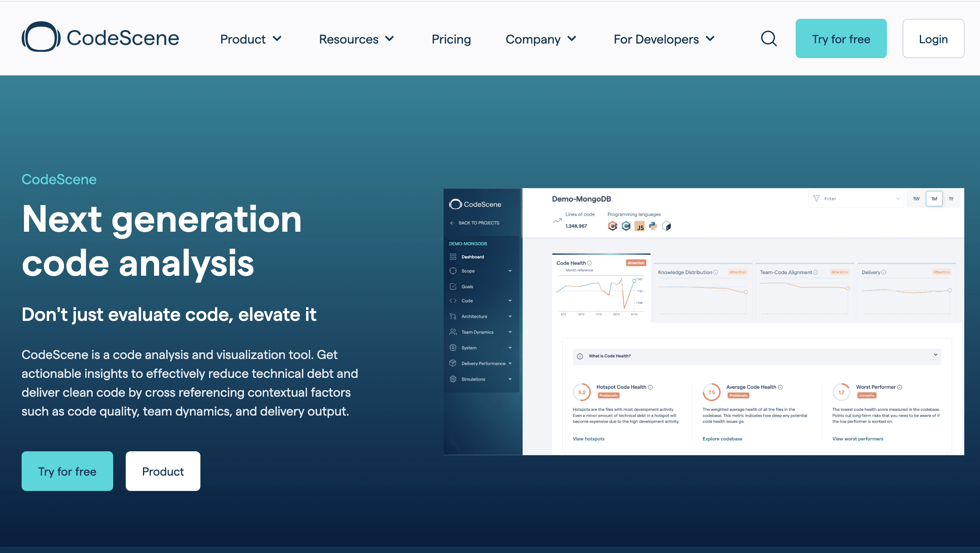Expand the Architecture sidebar chevron
Screen dimensions: 980x553
click(510, 317)
